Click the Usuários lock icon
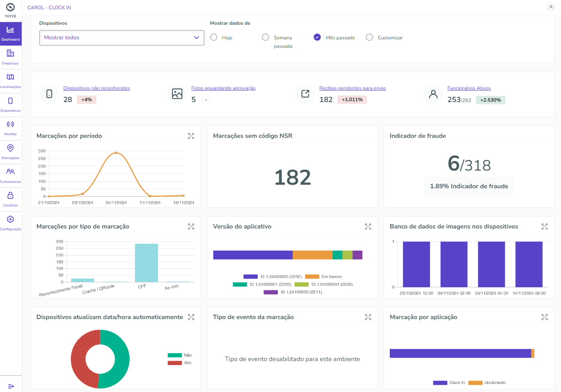561x392 pixels. [x=11, y=195]
